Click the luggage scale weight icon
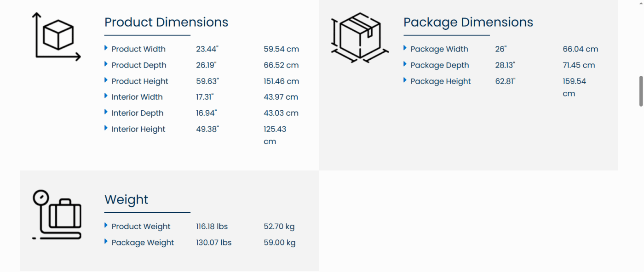Viewport: 644px width, 272px height. pos(57,215)
